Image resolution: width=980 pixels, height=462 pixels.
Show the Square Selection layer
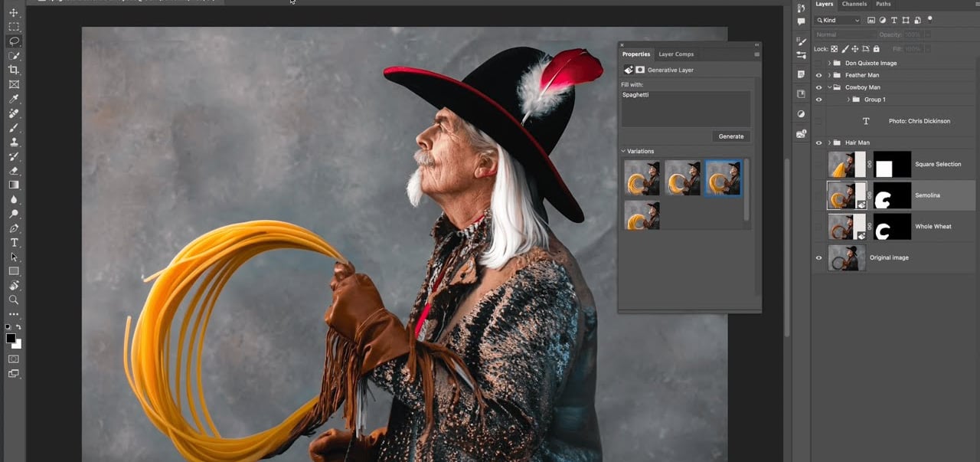point(818,164)
